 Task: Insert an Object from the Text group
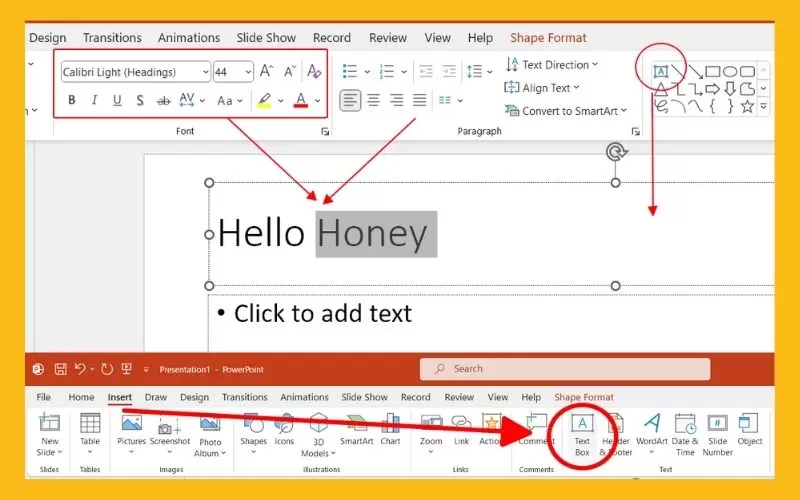click(x=749, y=430)
